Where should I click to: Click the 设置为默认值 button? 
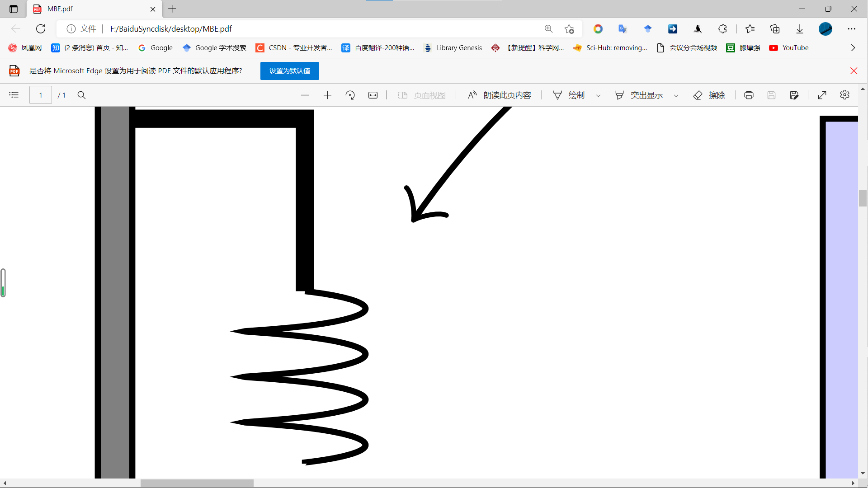pos(290,71)
